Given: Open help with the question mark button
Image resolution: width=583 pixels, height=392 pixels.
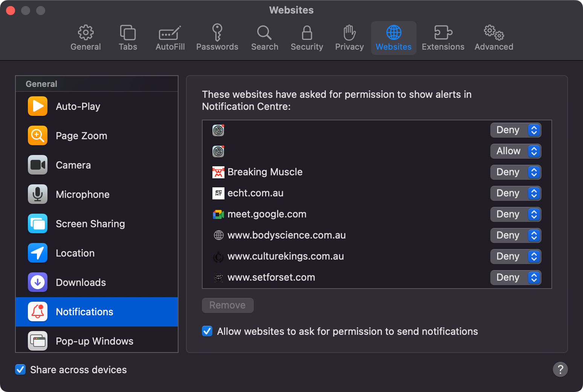Looking at the screenshot, I should 560,369.
